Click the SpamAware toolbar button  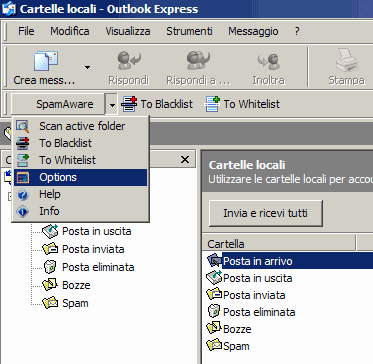pyautogui.click(x=59, y=104)
